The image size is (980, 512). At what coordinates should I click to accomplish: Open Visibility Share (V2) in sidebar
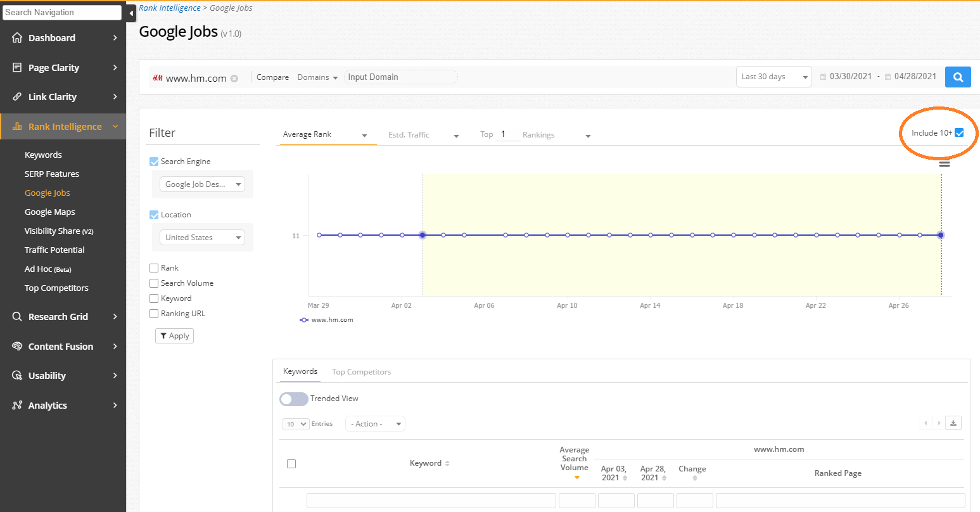click(59, 231)
